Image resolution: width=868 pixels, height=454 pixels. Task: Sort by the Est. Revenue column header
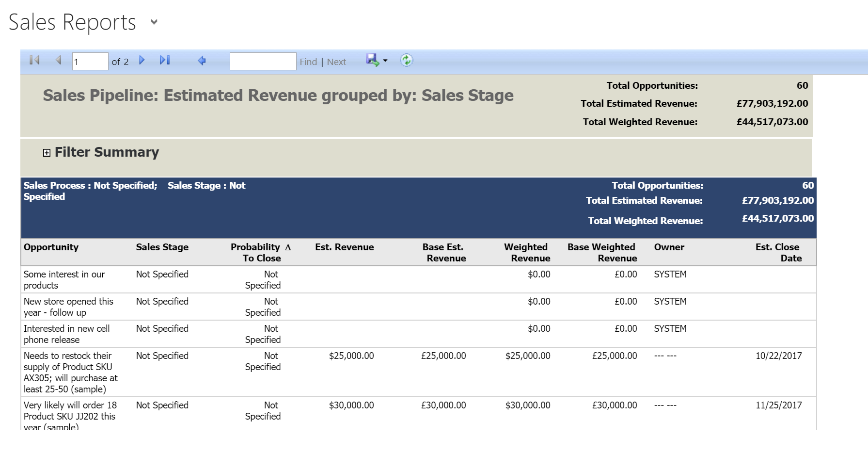344,247
